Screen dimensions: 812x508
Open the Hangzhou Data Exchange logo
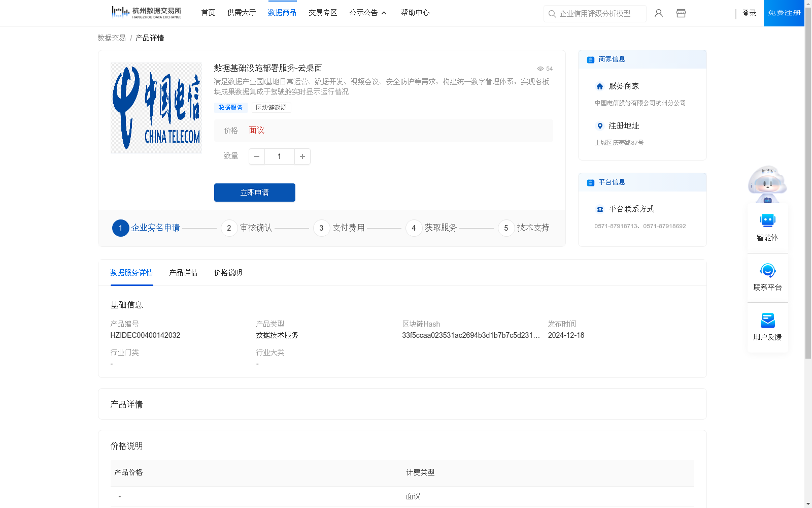tap(147, 13)
